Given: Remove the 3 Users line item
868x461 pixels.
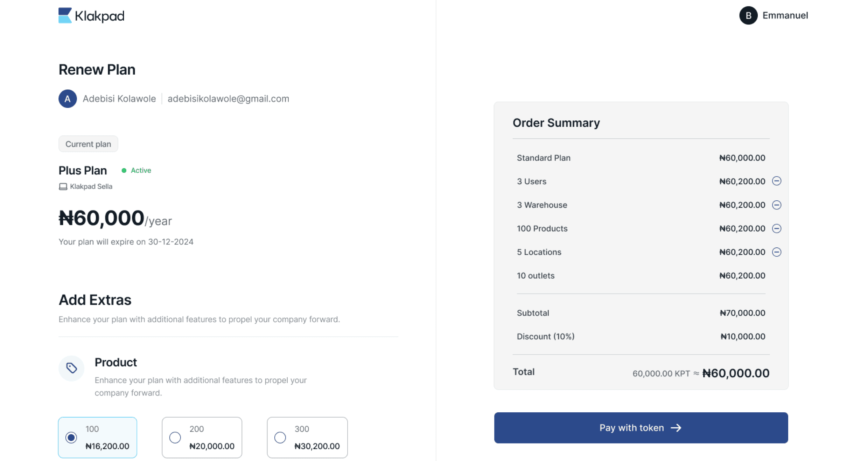Looking at the screenshot, I should coord(776,181).
